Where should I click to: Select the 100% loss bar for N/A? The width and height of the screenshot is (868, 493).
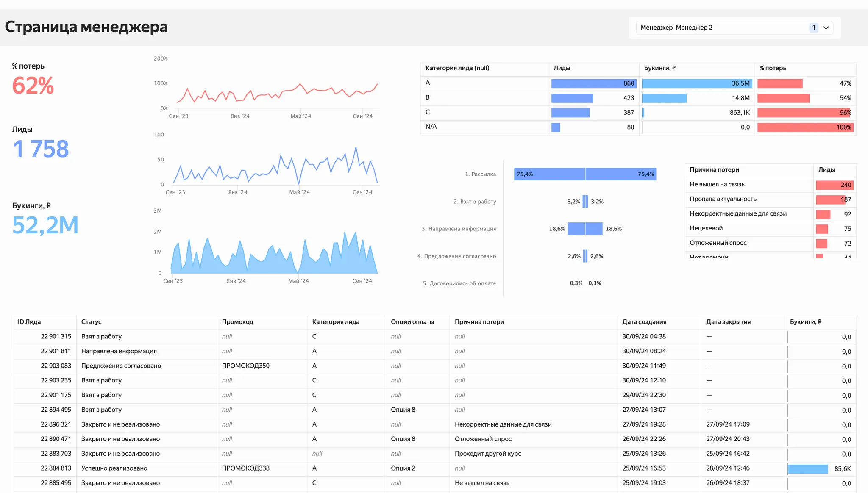point(805,127)
